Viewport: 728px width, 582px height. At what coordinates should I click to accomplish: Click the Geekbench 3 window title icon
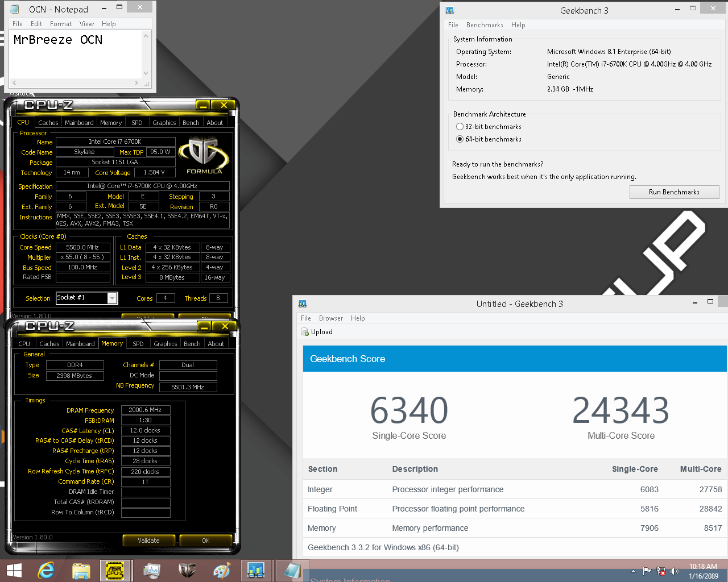tap(450, 10)
